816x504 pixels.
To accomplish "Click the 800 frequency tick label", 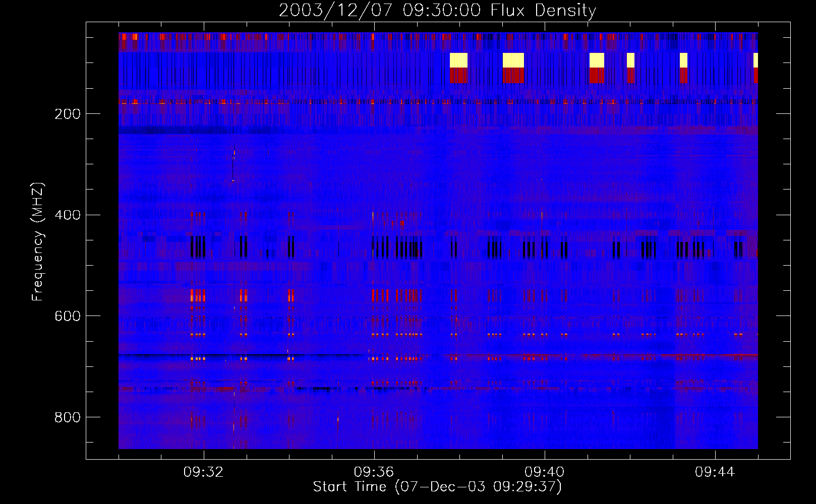I will pos(68,417).
